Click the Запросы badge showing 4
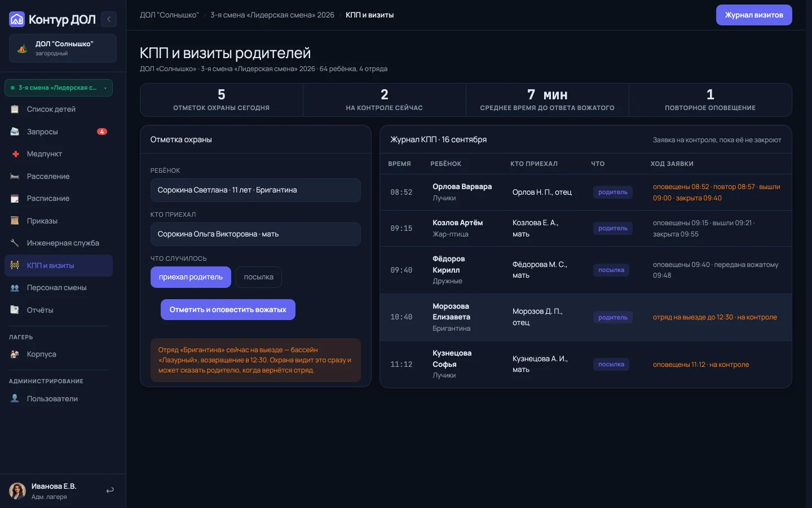812x508 pixels. tap(102, 132)
